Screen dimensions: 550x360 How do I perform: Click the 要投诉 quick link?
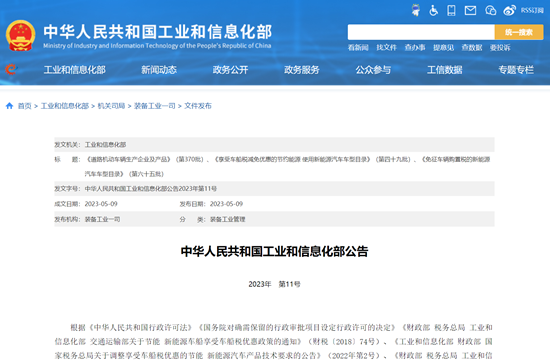[500, 47]
